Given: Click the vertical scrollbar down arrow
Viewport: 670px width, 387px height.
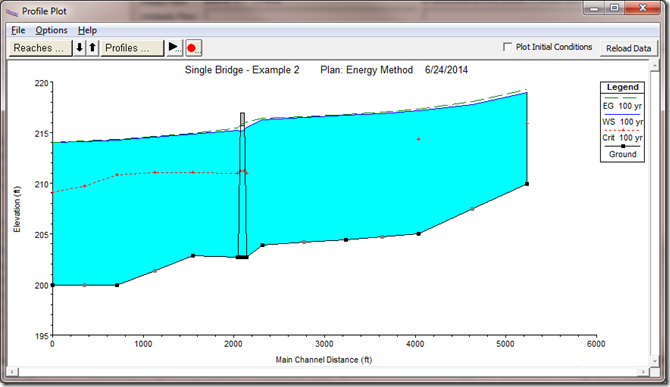Looking at the screenshot, I should point(655,361).
